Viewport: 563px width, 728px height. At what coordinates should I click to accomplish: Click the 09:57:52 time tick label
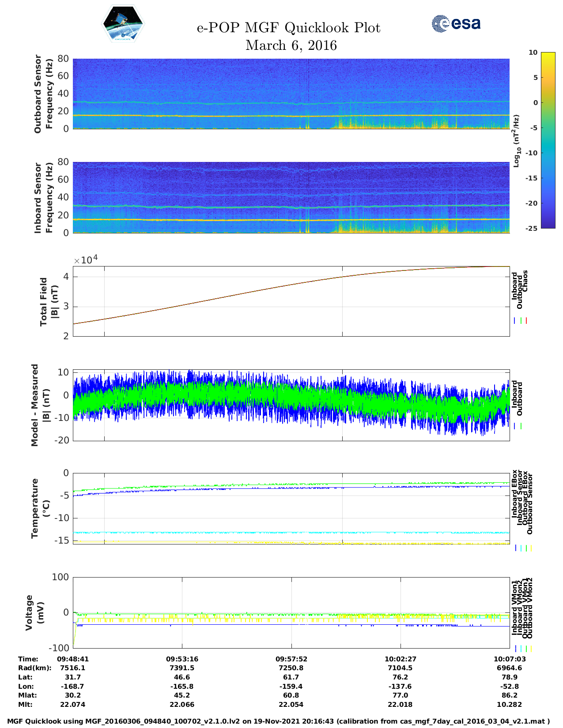(291, 659)
